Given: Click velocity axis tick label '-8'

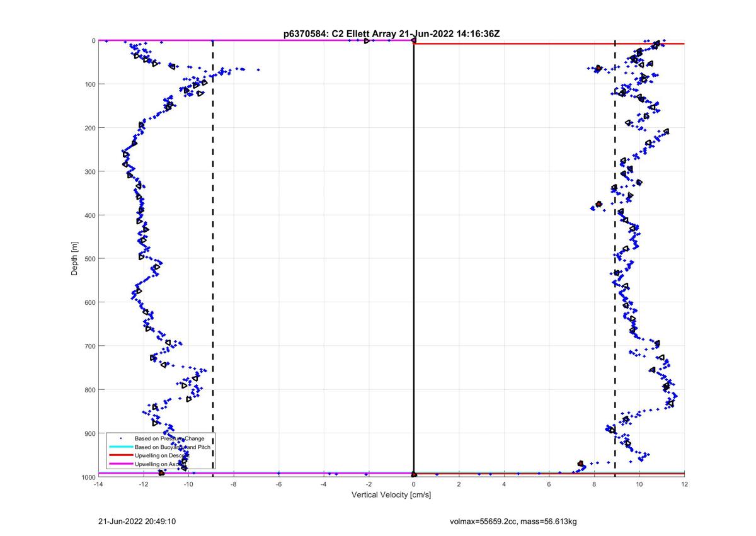Looking at the screenshot, I should (234, 484).
